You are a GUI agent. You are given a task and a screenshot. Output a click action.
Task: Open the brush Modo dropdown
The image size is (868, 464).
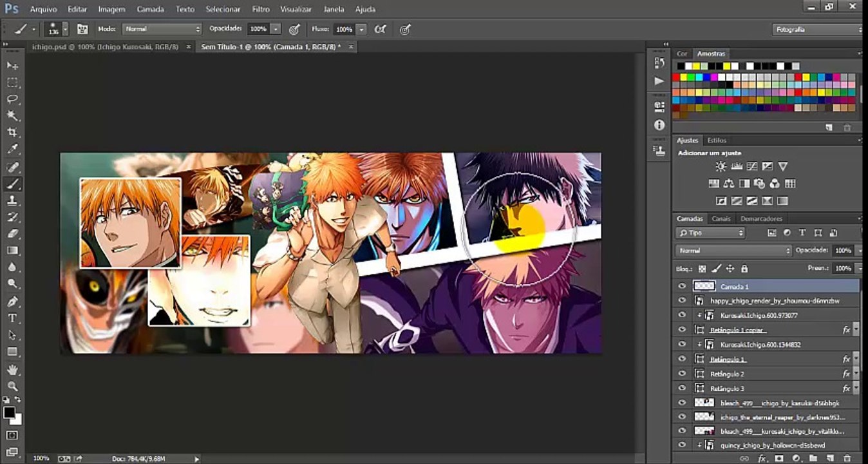coord(162,29)
